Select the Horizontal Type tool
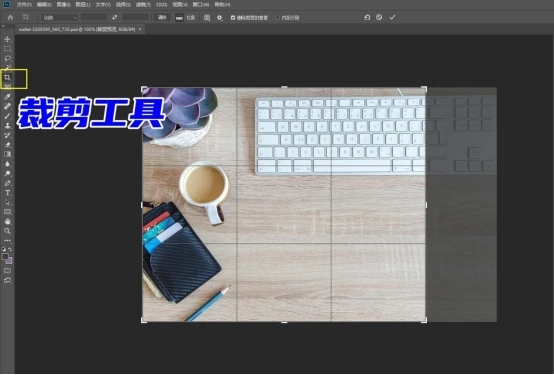This screenshot has height=375, width=554. pos(7,193)
